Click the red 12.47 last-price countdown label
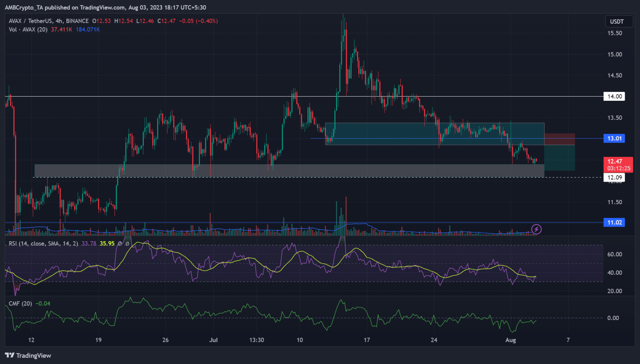 coord(618,165)
